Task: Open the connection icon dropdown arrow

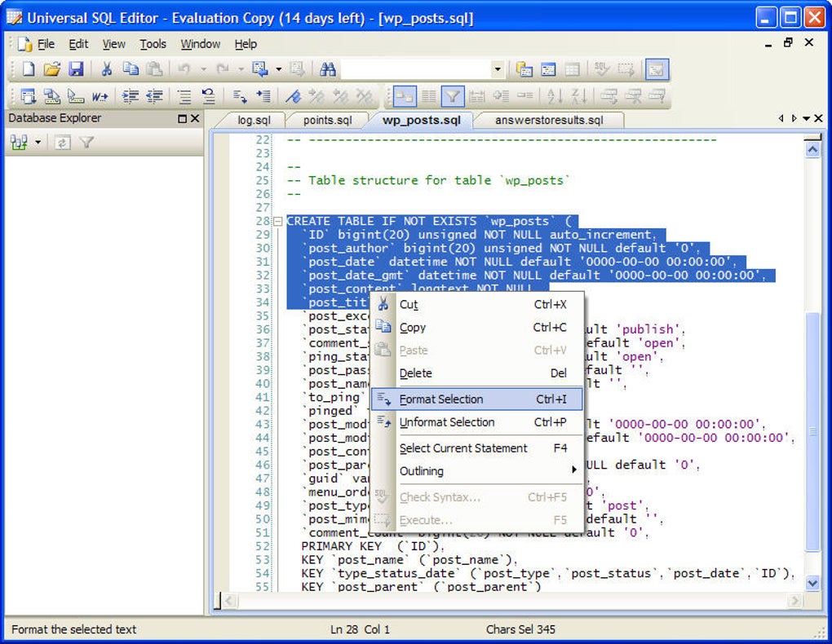Action: (38, 143)
